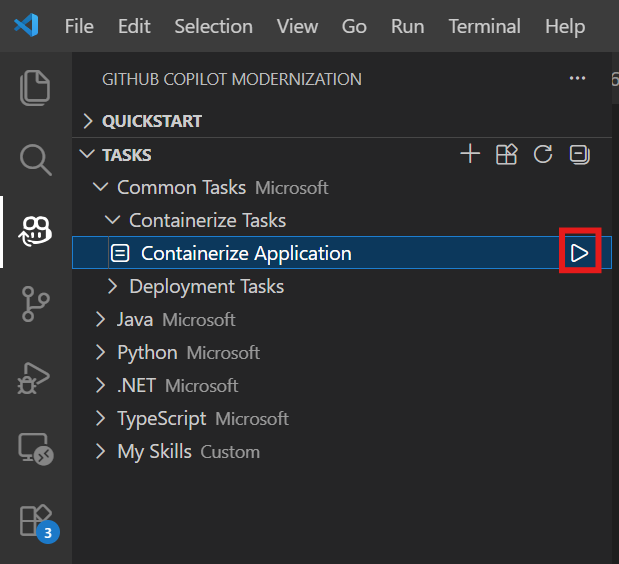This screenshot has width=619, height=564.
Task: Open the Selection menu
Action: (214, 26)
